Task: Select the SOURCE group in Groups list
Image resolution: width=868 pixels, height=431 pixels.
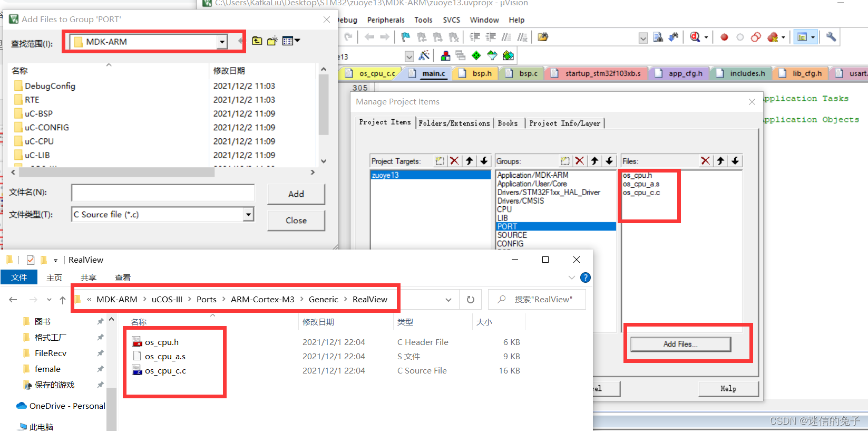Action: tap(512, 235)
